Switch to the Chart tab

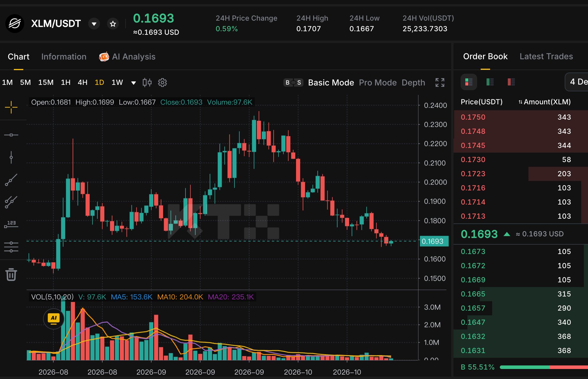coord(19,57)
